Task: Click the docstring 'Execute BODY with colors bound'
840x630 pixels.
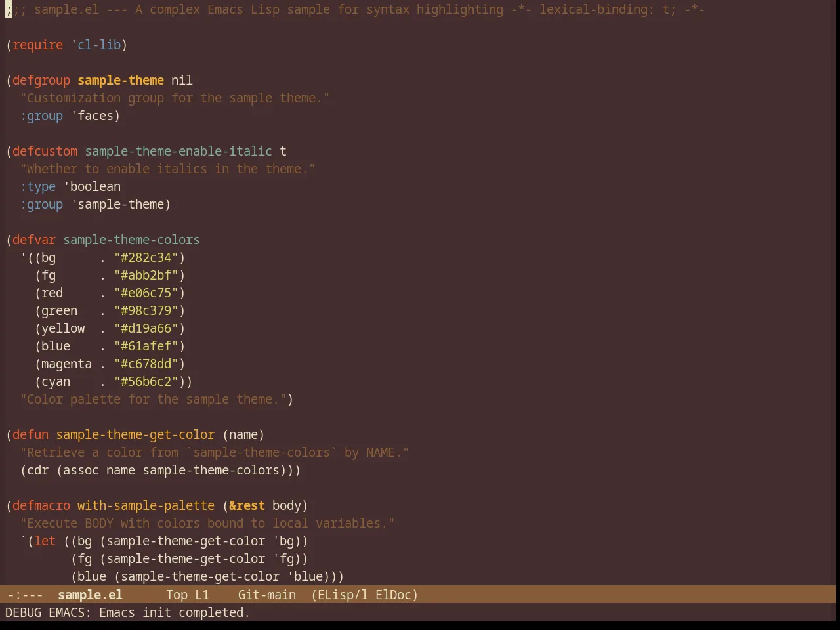Action: click(207, 523)
